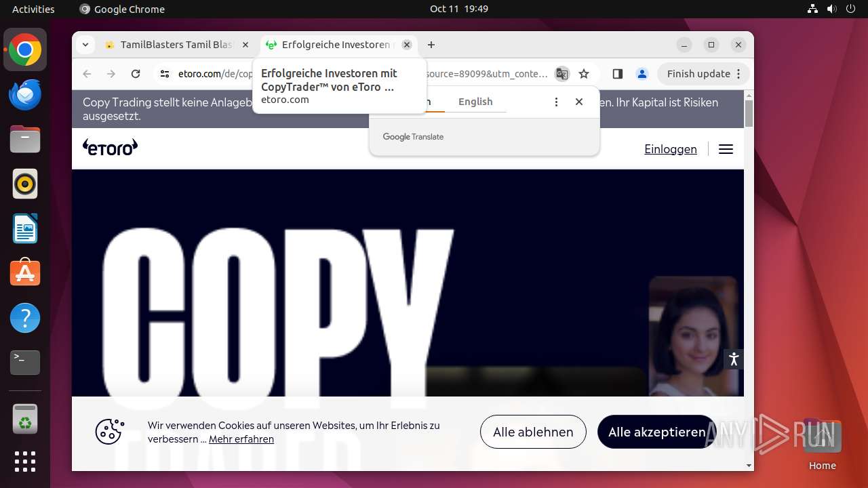This screenshot has height=488, width=868.
Task: Click the page vertical scrollbar thumb
Action: click(749, 113)
